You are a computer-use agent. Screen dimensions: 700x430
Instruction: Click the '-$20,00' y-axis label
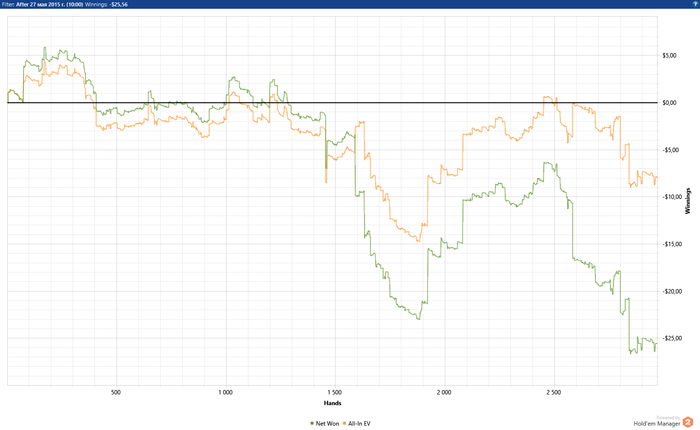672,292
